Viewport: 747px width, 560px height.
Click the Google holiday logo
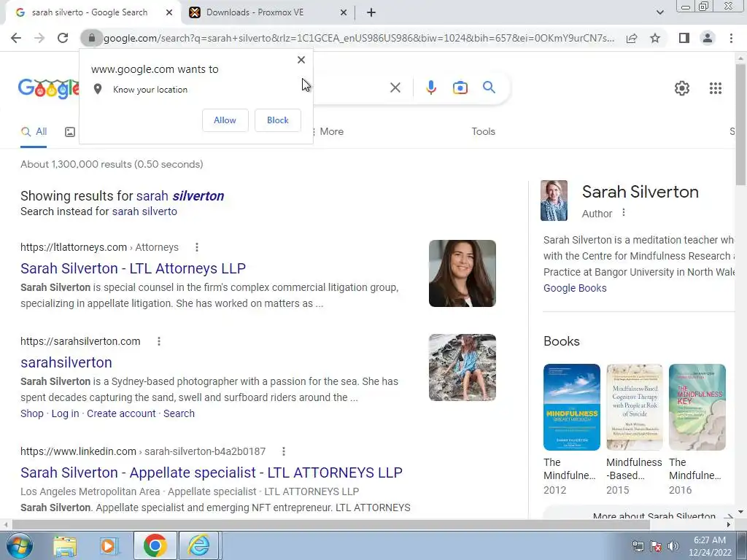[48, 88]
